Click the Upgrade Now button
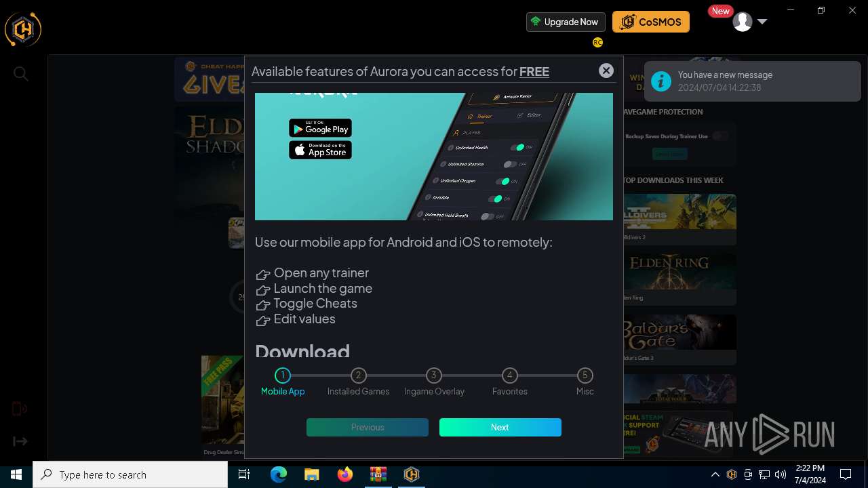The image size is (868, 488). [566, 22]
